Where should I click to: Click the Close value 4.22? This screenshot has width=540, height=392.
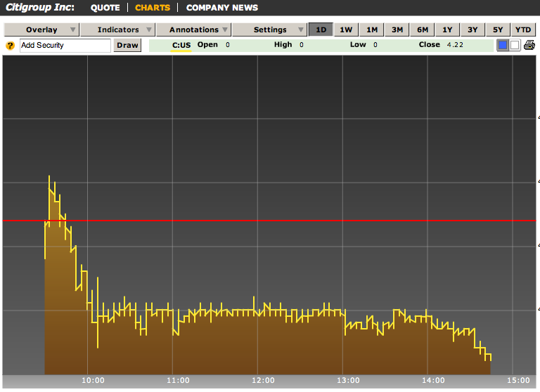[455, 45]
